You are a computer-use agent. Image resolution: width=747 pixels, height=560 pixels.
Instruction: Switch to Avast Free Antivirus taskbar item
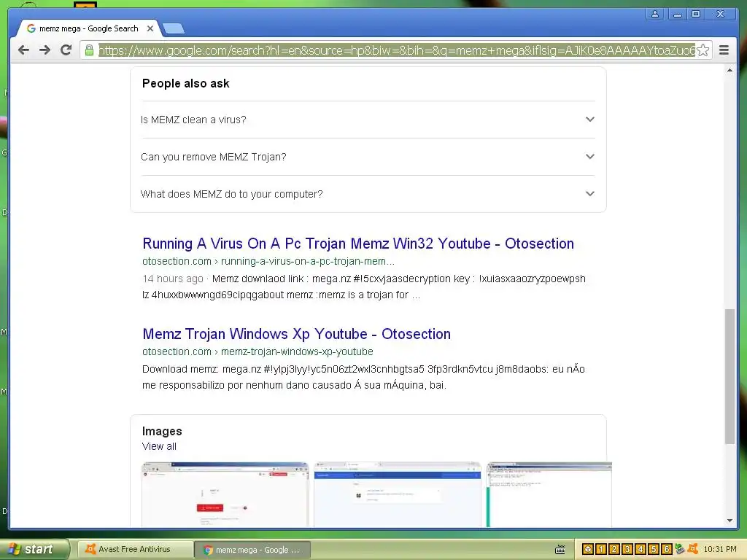135,550
